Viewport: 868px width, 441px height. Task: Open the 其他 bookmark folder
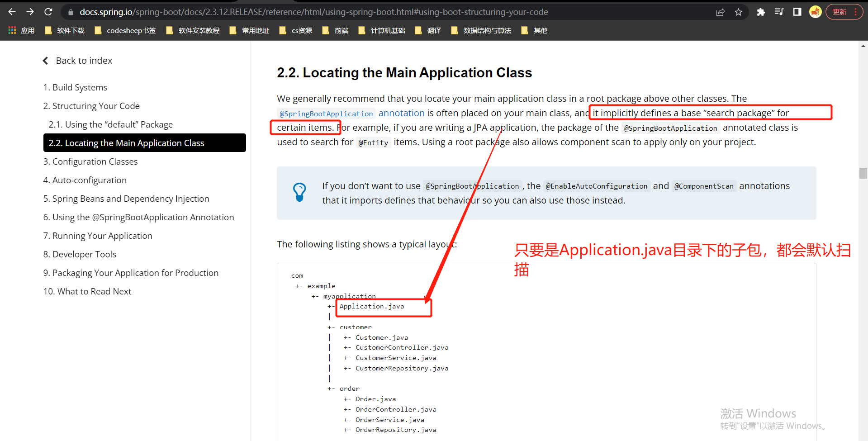tap(534, 30)
